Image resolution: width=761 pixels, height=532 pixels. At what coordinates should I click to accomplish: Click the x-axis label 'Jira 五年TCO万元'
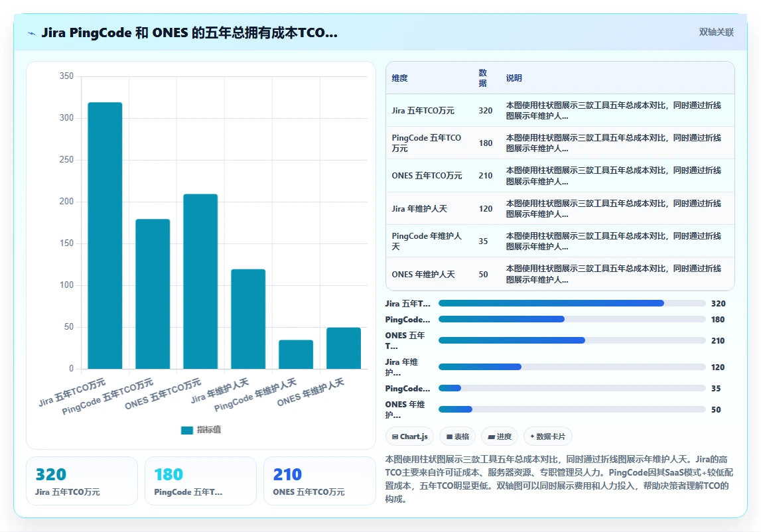72,392
